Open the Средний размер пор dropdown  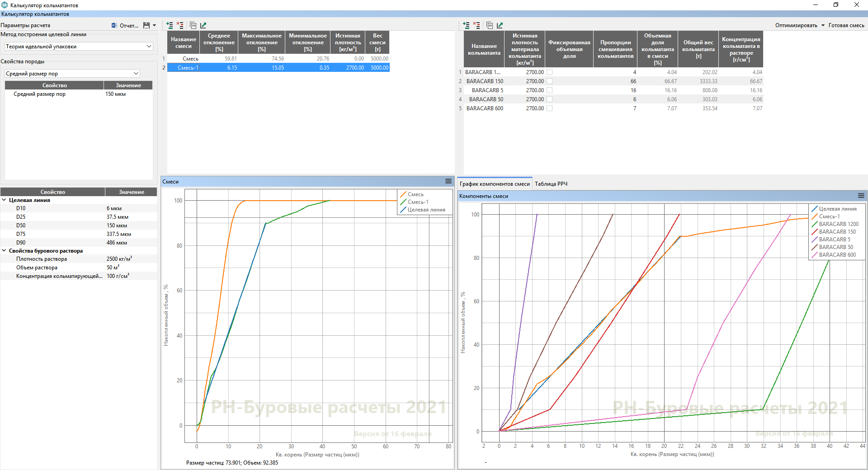coord(72,74)
